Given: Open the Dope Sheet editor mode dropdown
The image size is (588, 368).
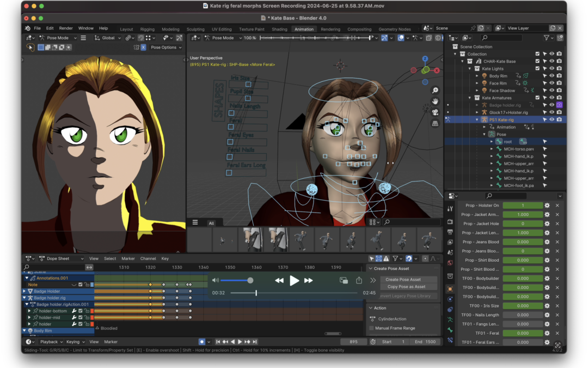Looking at the screenshot, I should [61, 258].
